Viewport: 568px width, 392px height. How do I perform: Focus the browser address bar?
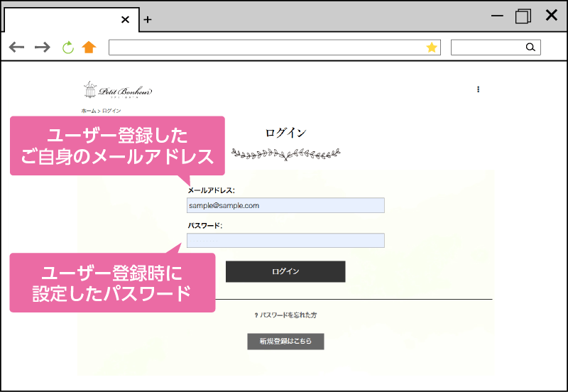click(x=266, y=48)
